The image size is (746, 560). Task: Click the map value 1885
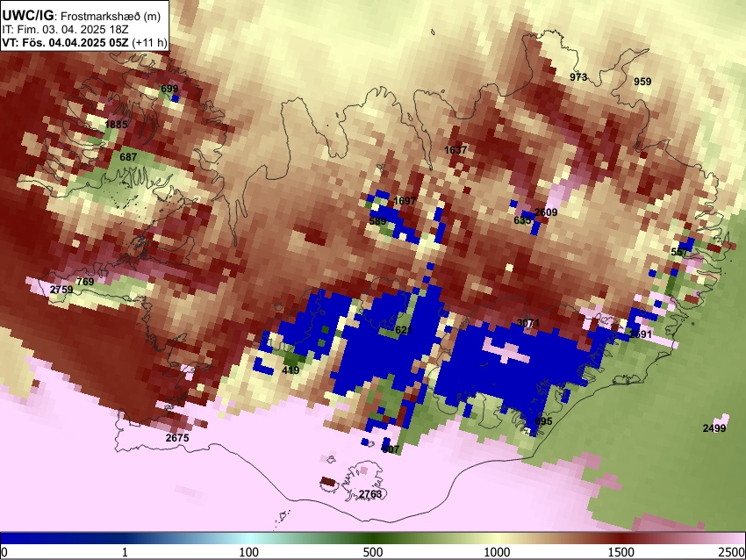tap(116, 125)
